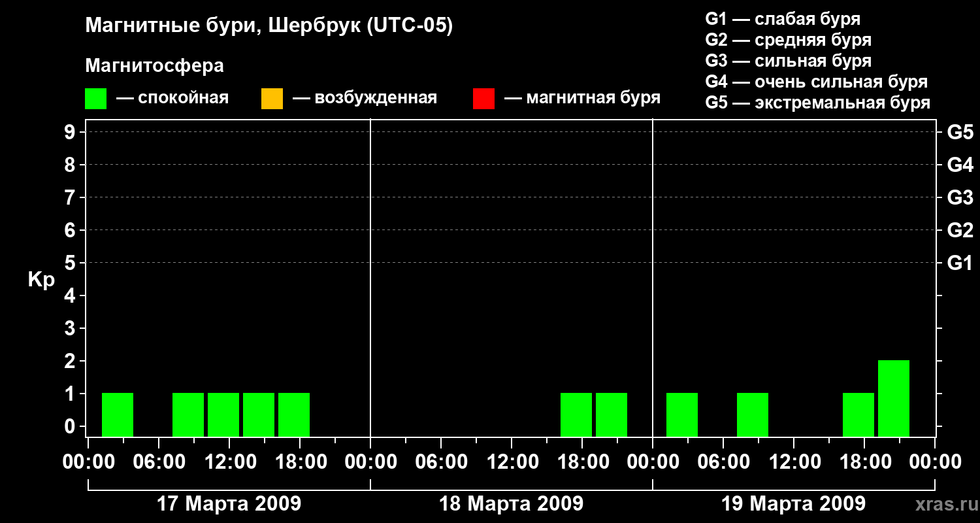
Task: Click the 17 Марта bar at 15:00–18:00
Action: point(294,414)
